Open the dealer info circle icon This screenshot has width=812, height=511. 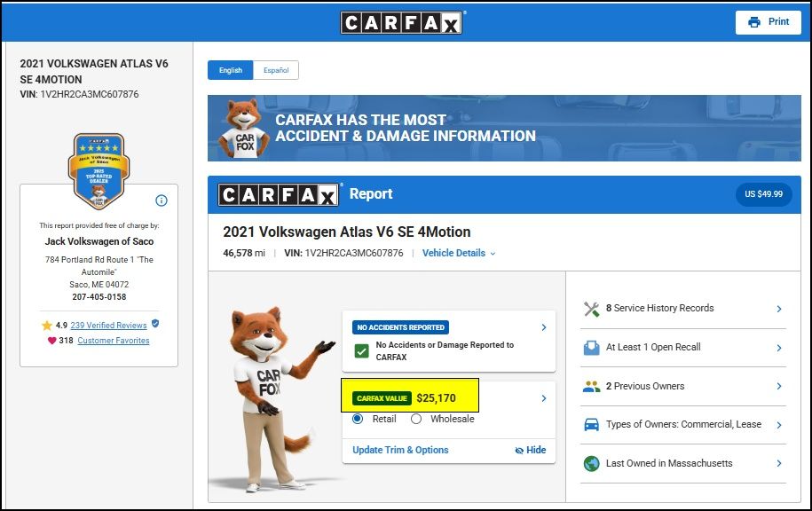[162, 200]
